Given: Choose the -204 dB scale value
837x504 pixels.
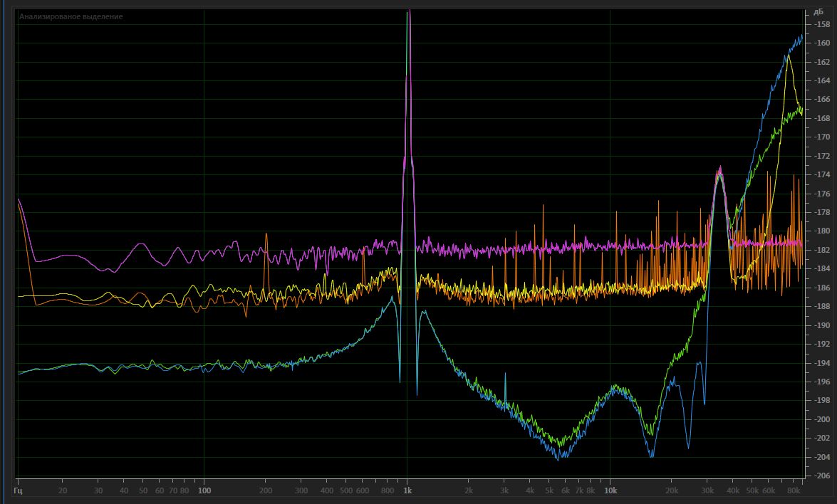Looking at the screenshot, I should click(x=821, y=456).
